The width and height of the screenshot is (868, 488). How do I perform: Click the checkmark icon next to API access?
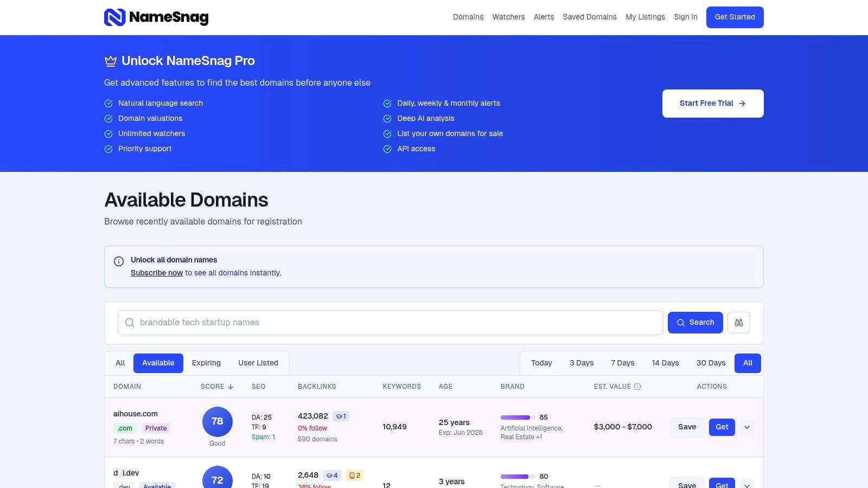pos(387,149)
